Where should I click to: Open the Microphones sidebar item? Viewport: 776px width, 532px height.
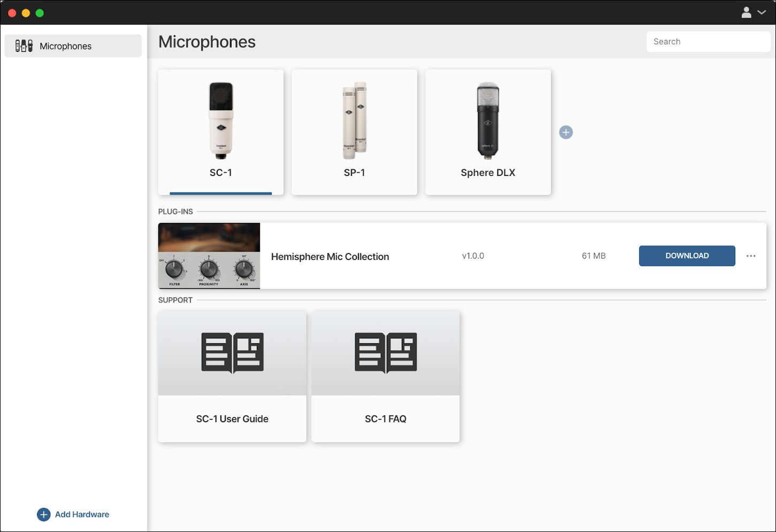pyautogui.click(x=73, y=46)
